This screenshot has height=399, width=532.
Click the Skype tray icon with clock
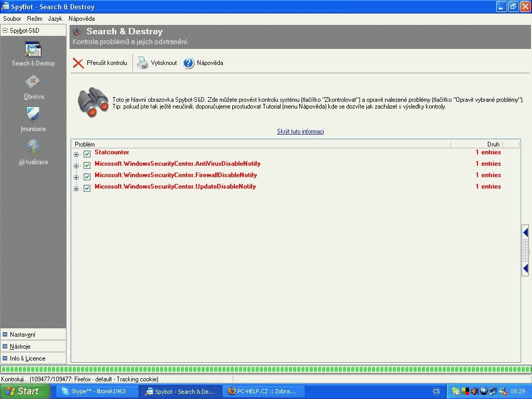(x=456, y=391)
